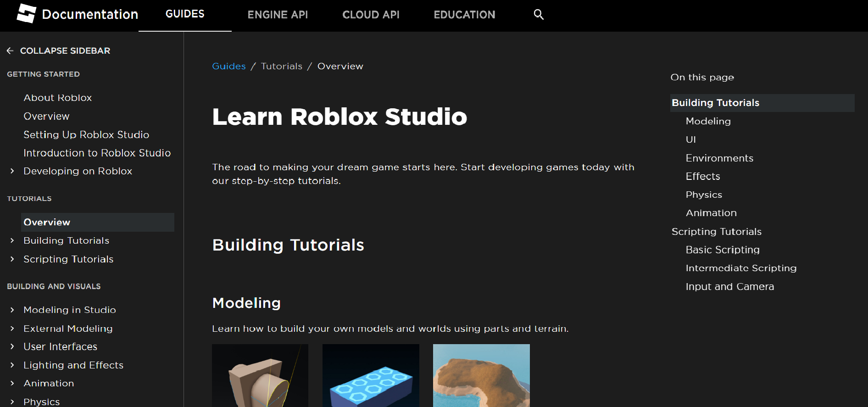
Task: Switch to the Engine API tab
Action: click(278, 15)
